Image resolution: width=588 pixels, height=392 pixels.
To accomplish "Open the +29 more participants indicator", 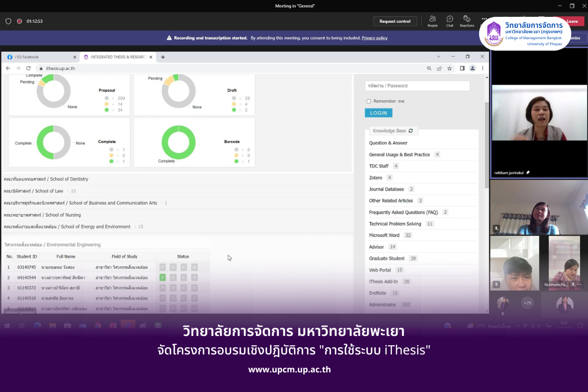I will (527, 303).
